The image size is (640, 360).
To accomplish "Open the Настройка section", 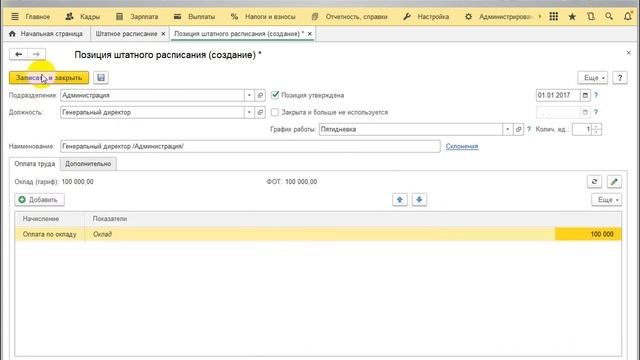I will tap(426, 17).
